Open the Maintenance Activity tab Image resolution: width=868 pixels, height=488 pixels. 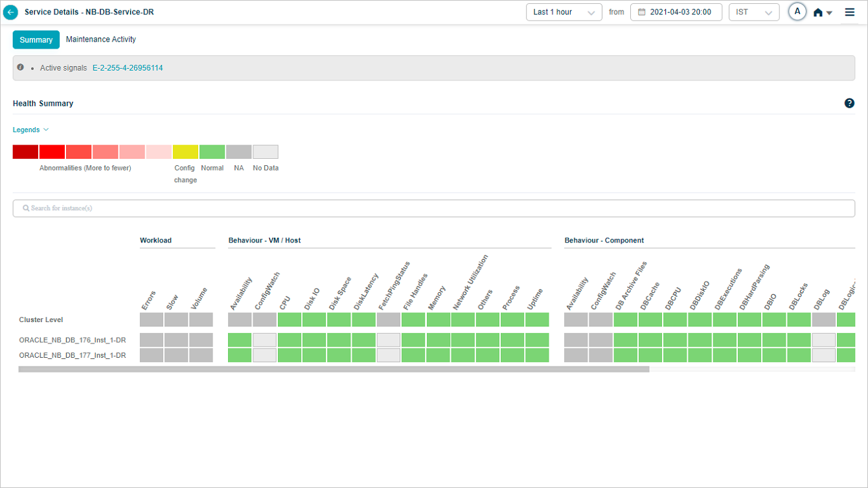coord(101,40)
